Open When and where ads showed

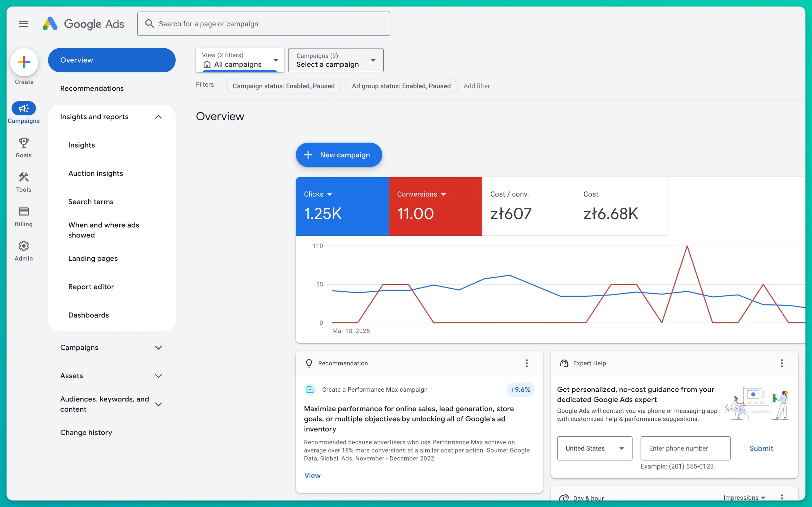point(104,230)
